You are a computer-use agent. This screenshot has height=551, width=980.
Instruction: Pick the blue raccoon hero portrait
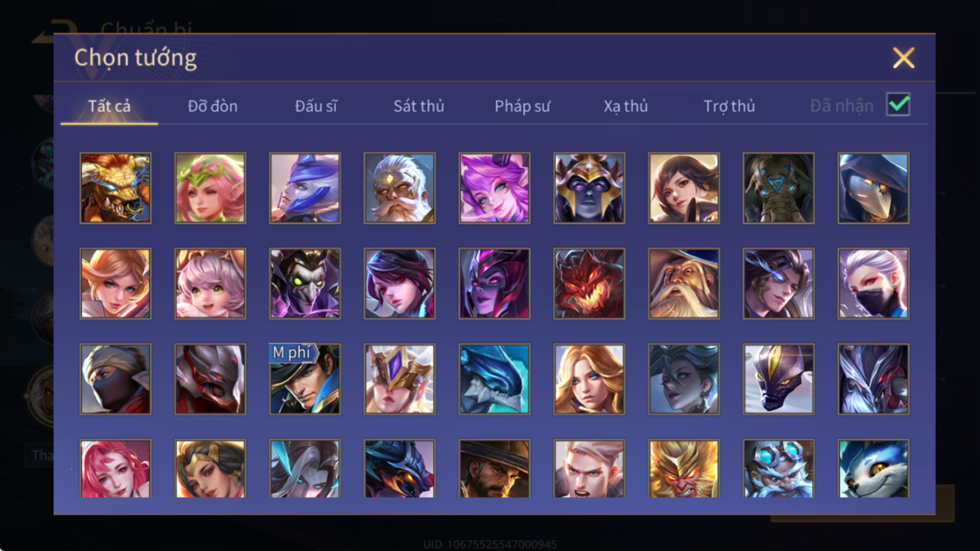tap(873, 468)
